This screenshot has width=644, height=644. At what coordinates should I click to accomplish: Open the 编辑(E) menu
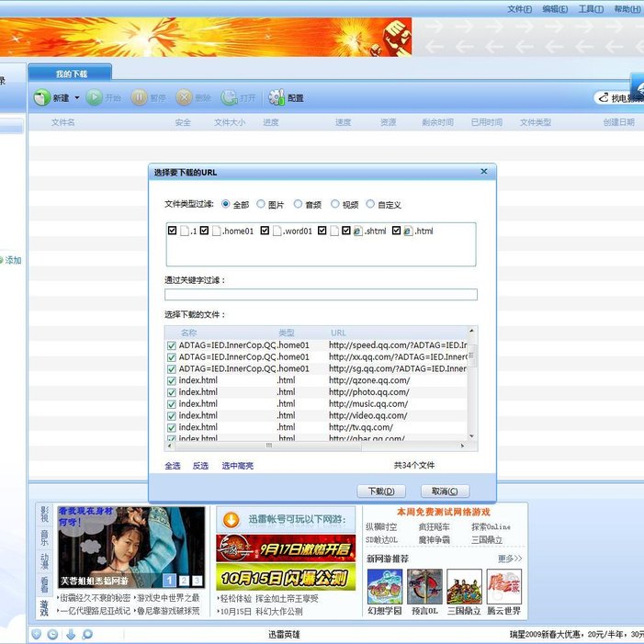[555, 8]
